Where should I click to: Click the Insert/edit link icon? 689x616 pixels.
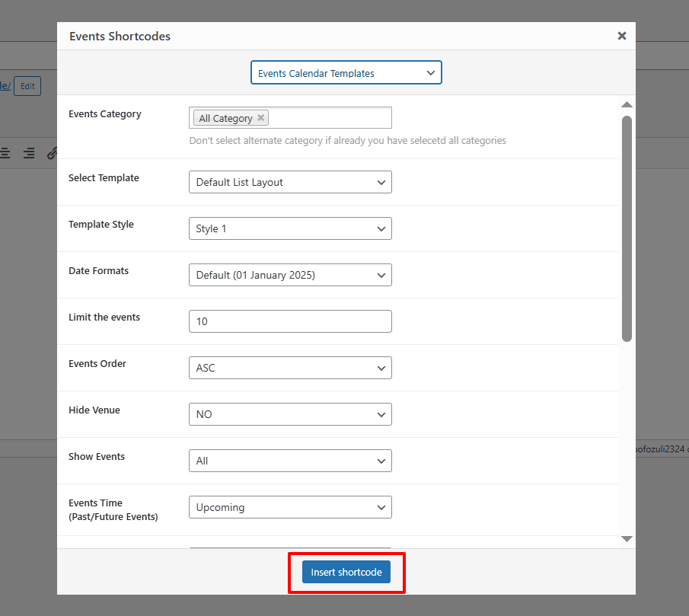[x=51, y=153]
